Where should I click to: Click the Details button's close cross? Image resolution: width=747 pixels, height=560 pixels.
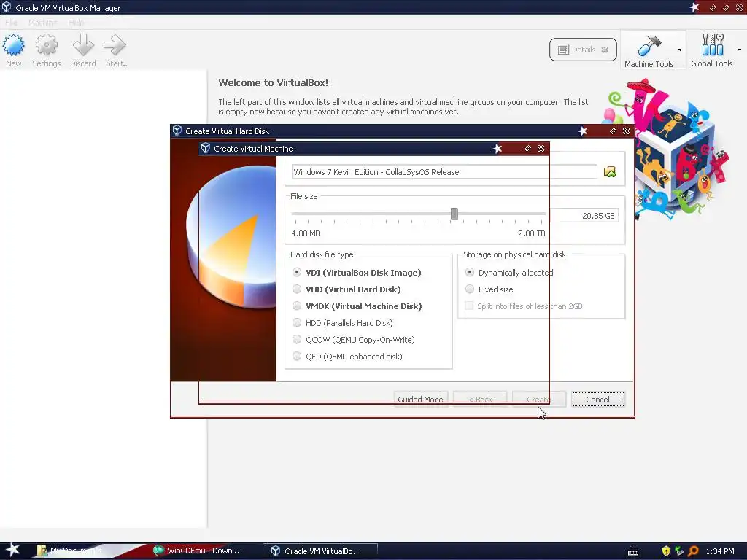pos(605,50)
